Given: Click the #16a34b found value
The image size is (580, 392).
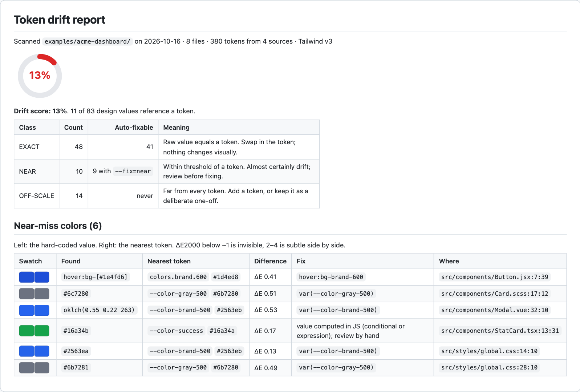Looking at the screenshot, I should (76, 331).
